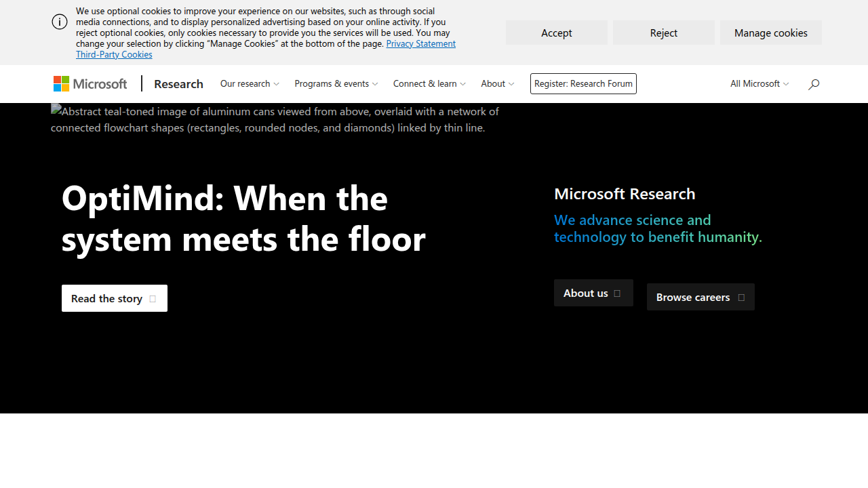The width and height of the screenshot is (868, 488).
Task: Open the About us button
Action: pyautogui.click(x=593, y=293)
